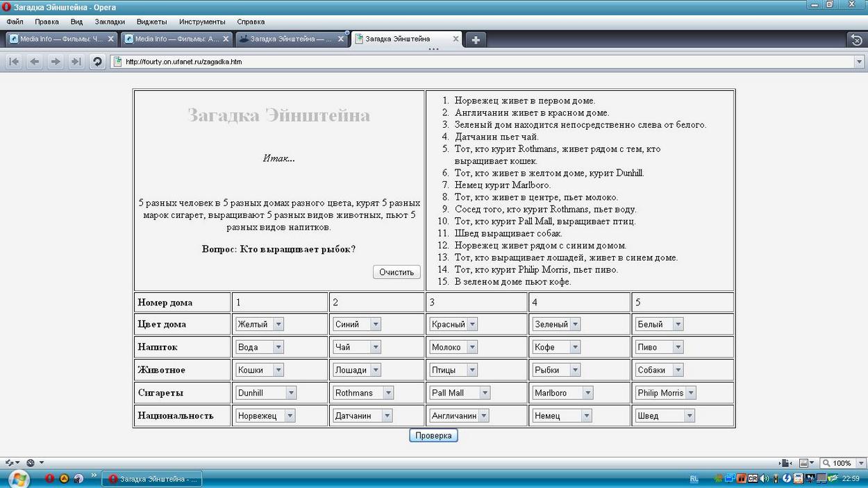Click the blue lightning tray icon

click(787, 479)
